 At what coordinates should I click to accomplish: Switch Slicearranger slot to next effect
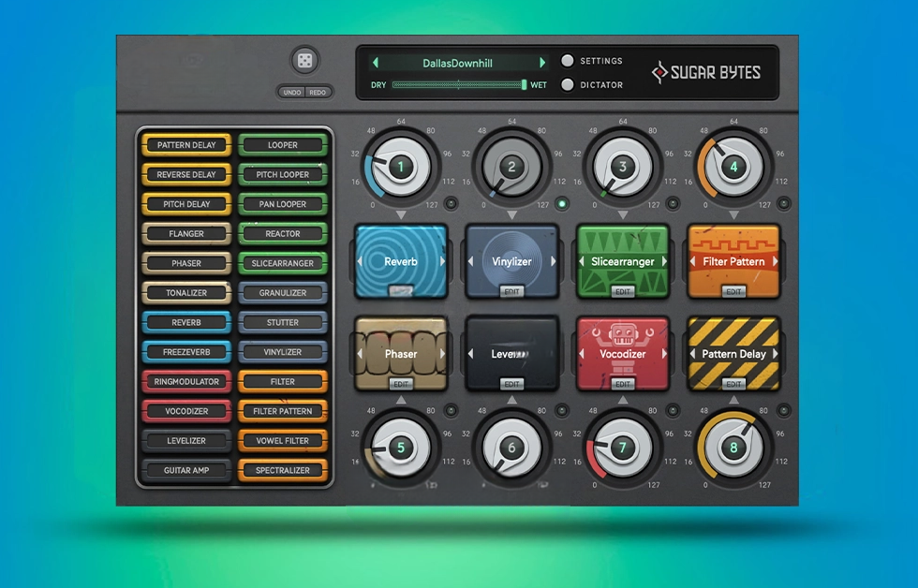tap(664, 261)
